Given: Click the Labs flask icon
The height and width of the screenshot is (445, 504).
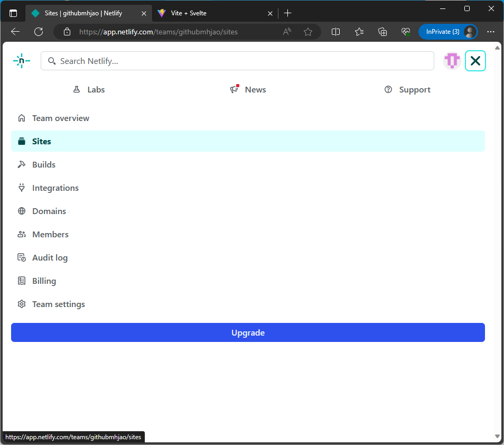Looking at the screenshot, I should (77, 89).
